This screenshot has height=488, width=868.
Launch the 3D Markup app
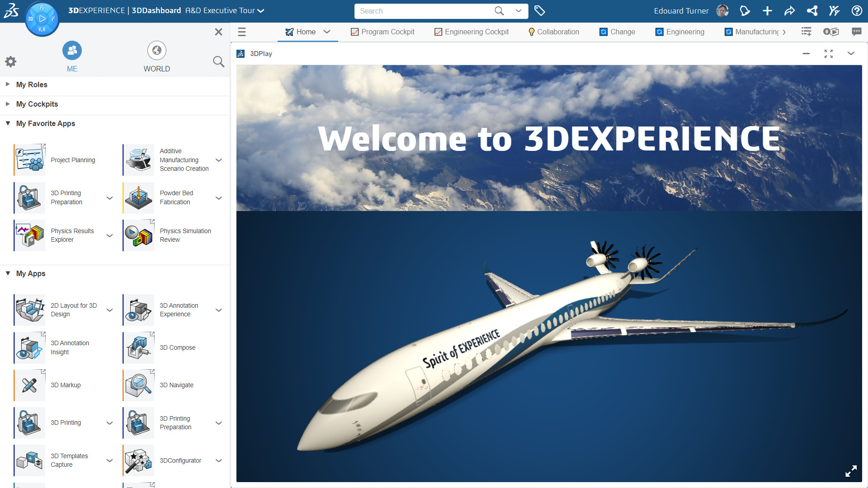pyautogui.click(x=29, y=385)
